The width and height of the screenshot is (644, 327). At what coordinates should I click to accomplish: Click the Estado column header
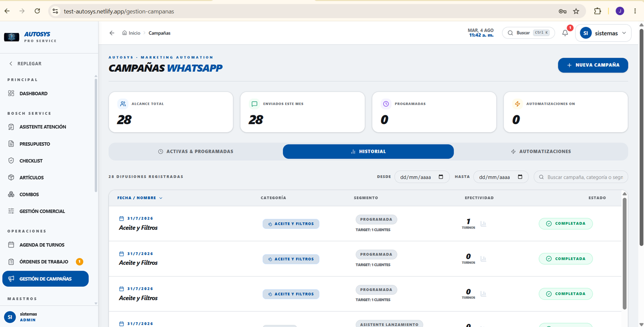(597, 198)
